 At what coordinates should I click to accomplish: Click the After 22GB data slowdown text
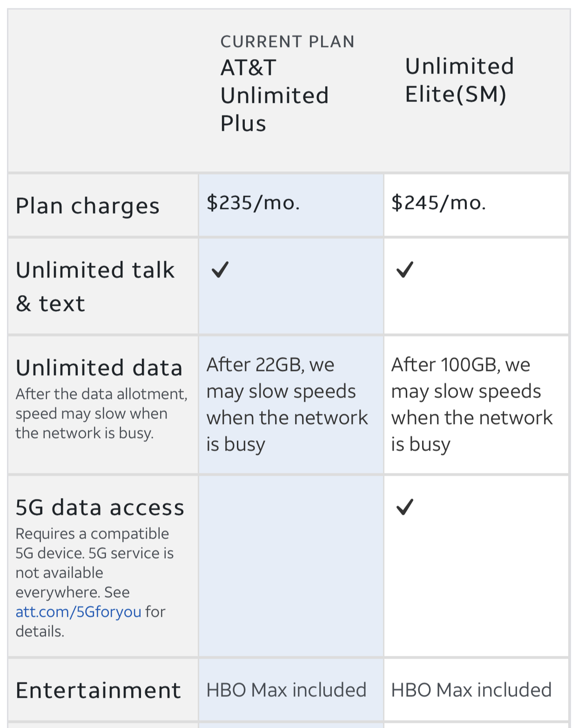pos(287,404)
